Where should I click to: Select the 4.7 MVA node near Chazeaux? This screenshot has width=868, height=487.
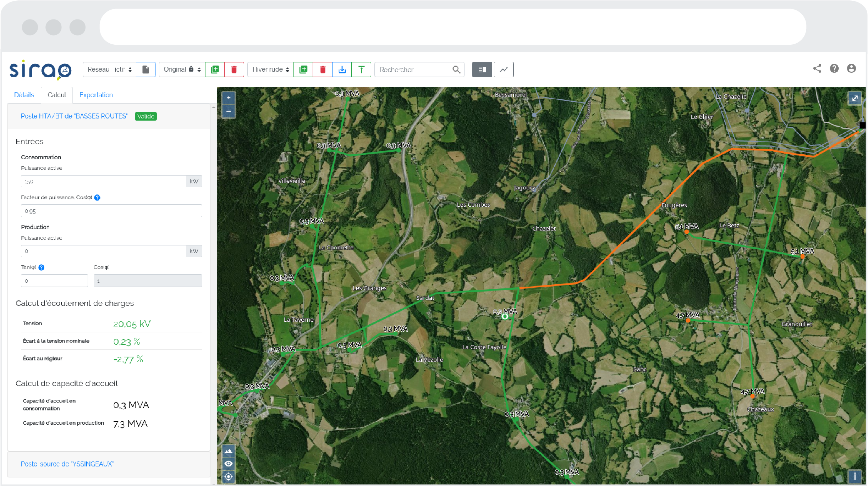pyautogui.click(x=752, y=396)
